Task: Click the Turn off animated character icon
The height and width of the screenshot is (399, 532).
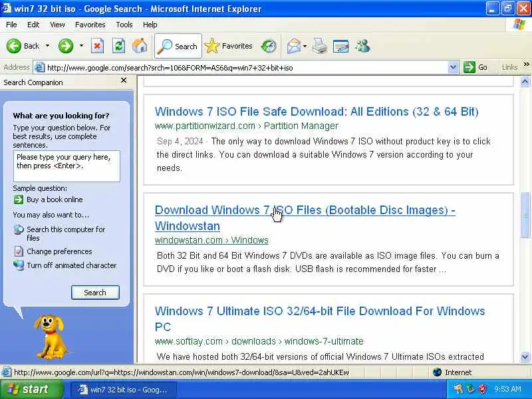Action: tap(19, 265)
